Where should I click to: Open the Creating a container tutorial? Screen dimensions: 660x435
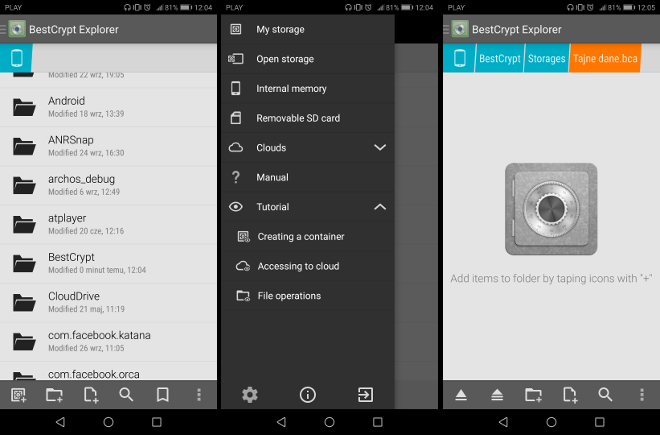click(x=300, y=237)
